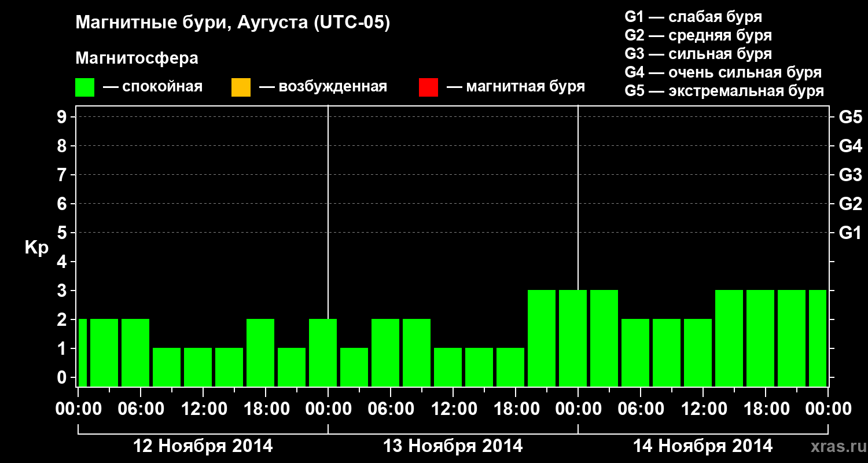Viewport: 868px width, 463px height.
Task: Click the 'G5 — экстремальная буря' legend line
Action: point(724,91)
